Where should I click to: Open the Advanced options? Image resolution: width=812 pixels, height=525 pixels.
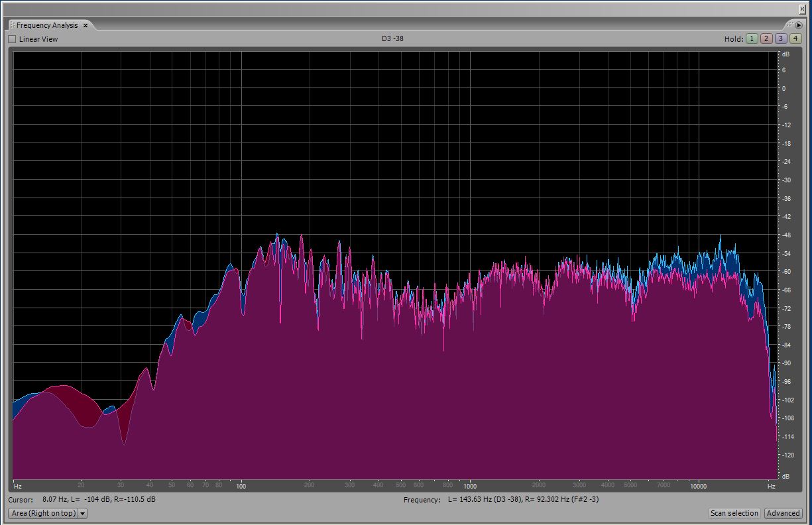click(783, 513)
